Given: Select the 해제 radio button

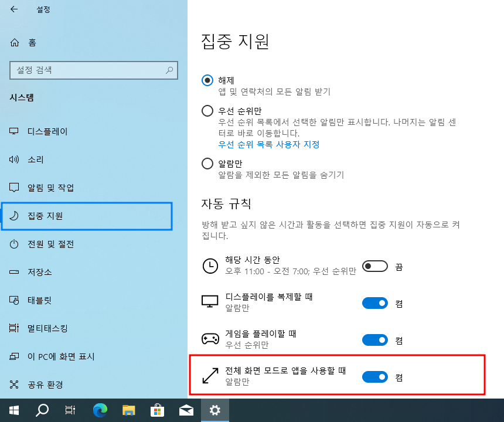Looking at the screenshot, I should [207, 80].
